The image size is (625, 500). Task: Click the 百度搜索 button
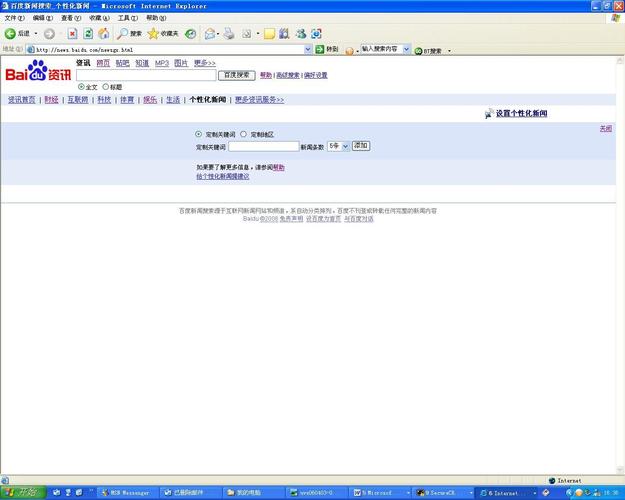click(237, 75)
